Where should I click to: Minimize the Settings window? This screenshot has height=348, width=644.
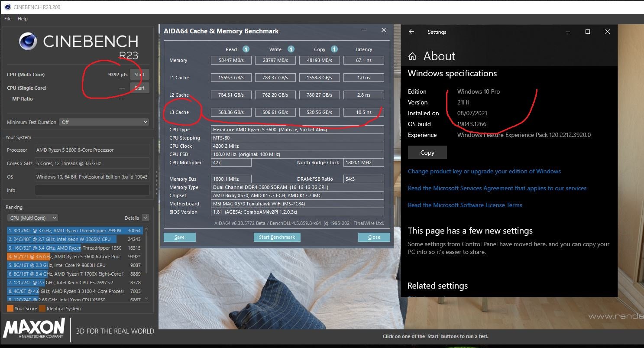coord(568,32)
